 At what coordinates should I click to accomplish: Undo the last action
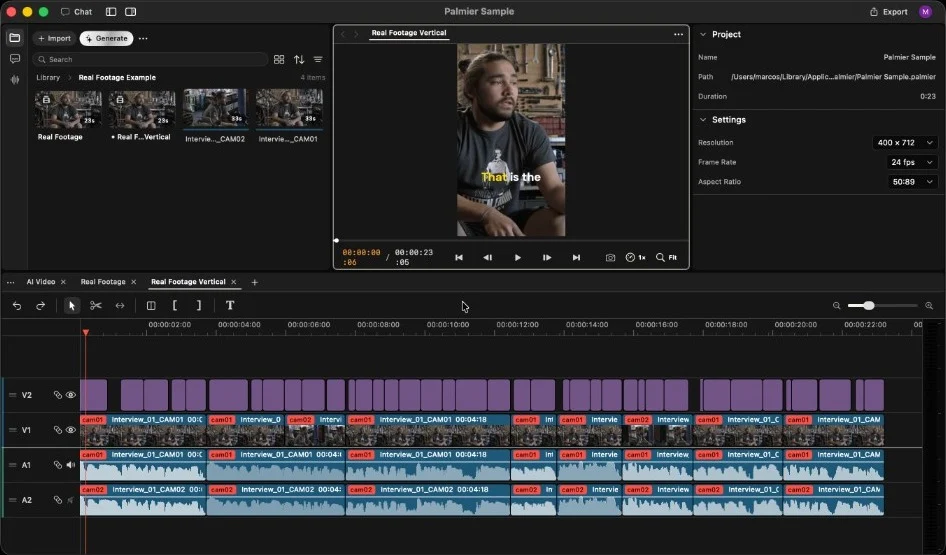pos(17,306)
